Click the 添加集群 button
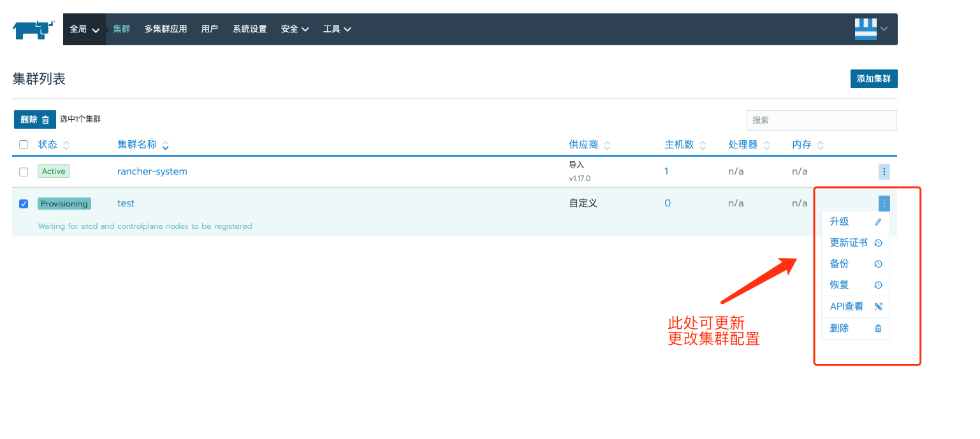Screen dimensions: 980x439 point(874,78)
